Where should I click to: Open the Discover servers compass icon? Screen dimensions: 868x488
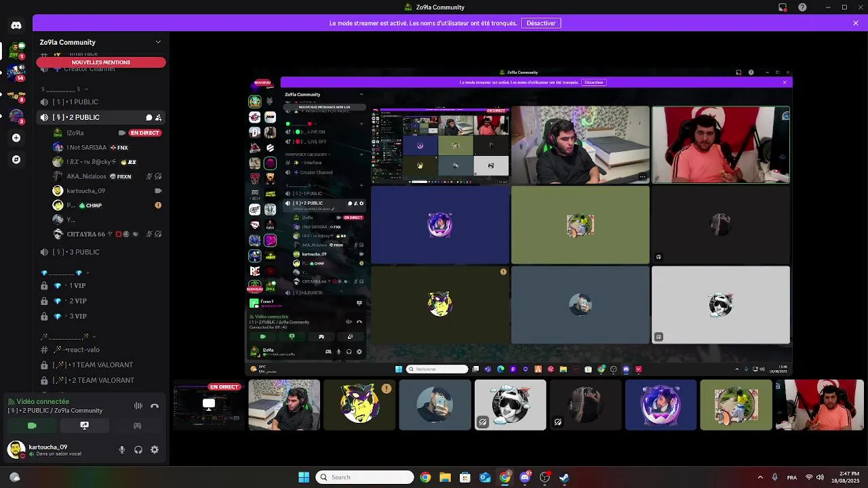tap(16, 159)
